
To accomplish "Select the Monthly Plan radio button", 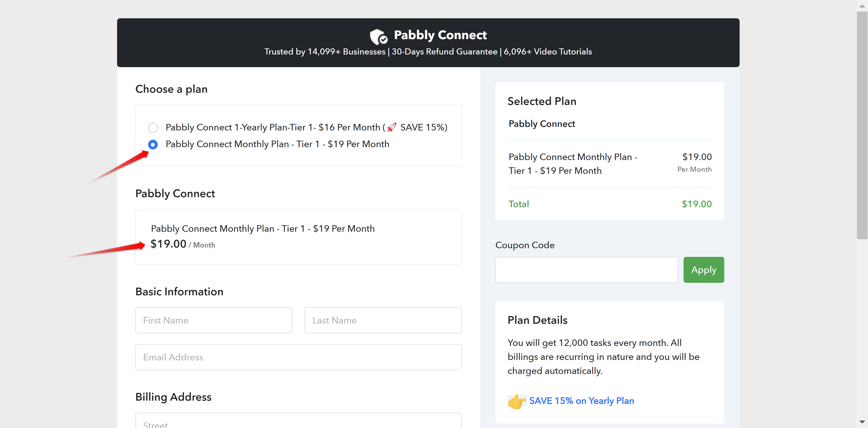I will [153, 144].
